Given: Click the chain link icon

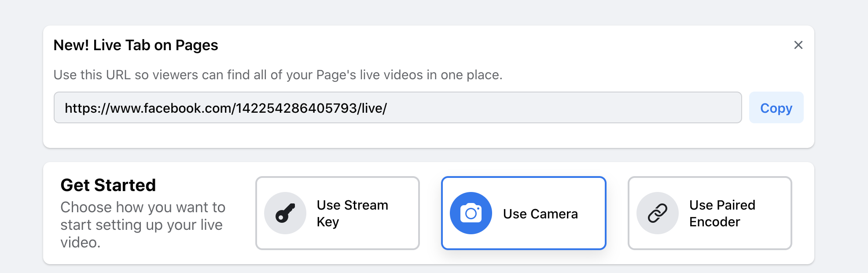Looking at the screenshot, I should coord(658,213).
